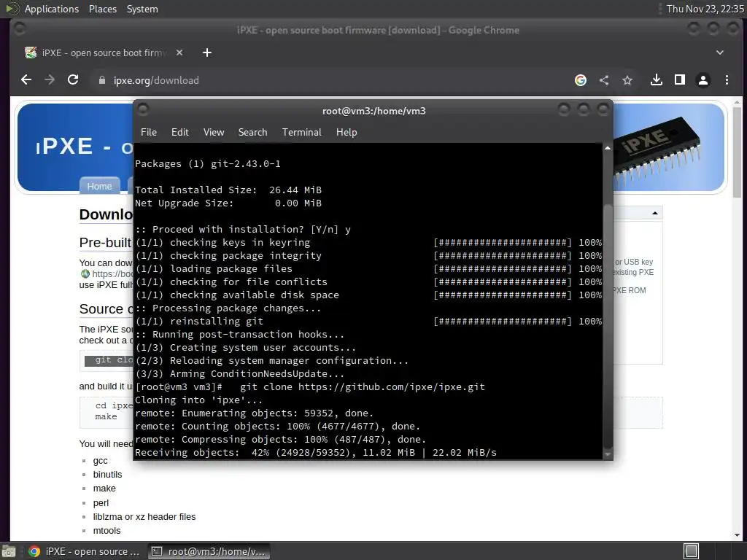This screenshot has height=560, width=747.
Task: Open Chrome profile avatar
Action: pos(703,80)
